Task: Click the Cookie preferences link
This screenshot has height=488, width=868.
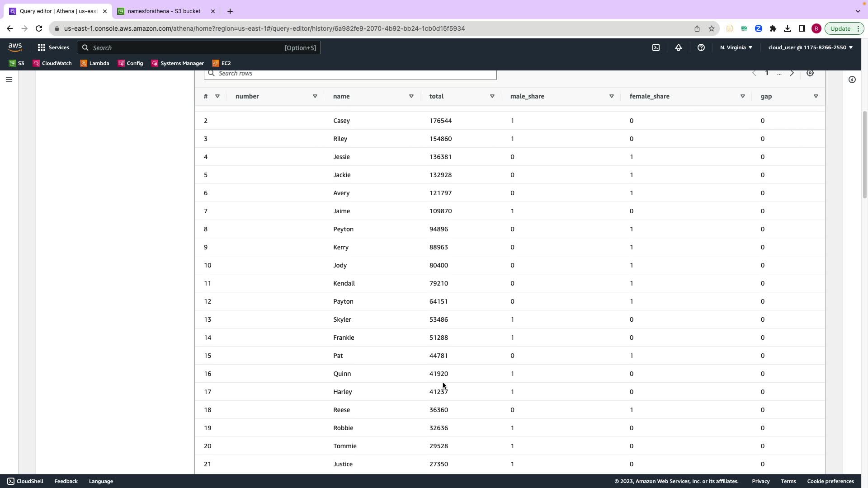Action: pos(830,481)
